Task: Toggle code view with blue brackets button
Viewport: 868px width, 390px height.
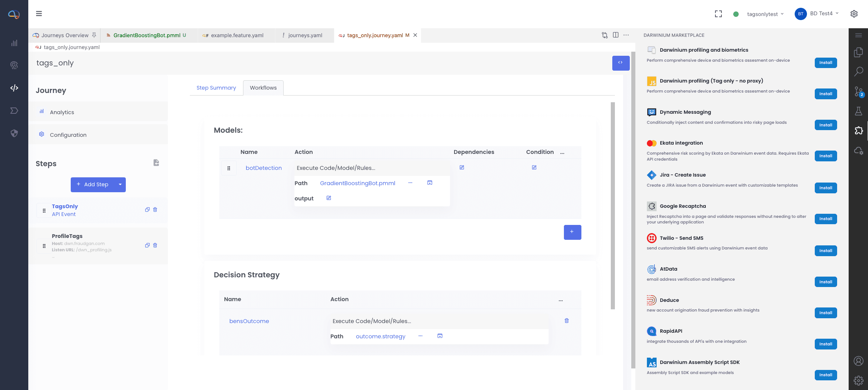Action: coord(620,63)
